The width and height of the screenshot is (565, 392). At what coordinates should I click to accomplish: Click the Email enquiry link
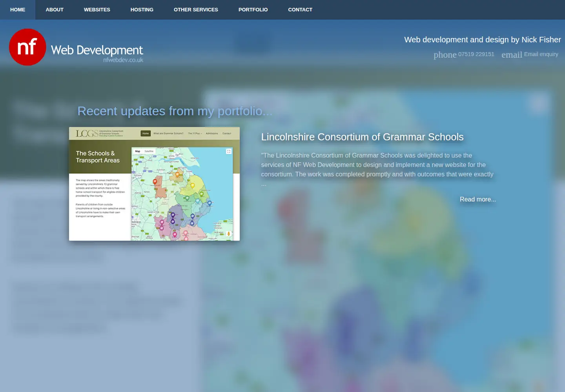[x=541, y=54]
